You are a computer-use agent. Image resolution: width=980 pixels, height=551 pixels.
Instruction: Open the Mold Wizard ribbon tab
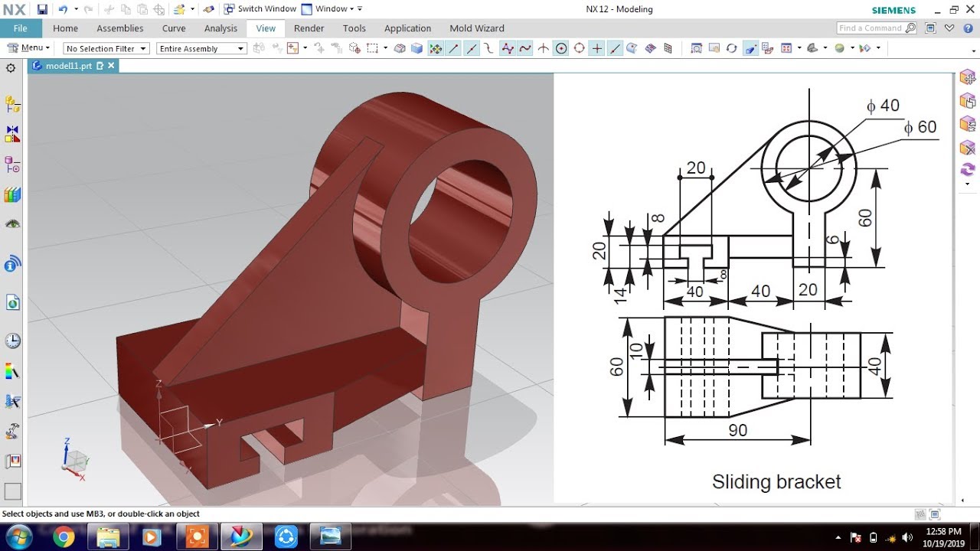pyautogui.click(x=476, y=28)
